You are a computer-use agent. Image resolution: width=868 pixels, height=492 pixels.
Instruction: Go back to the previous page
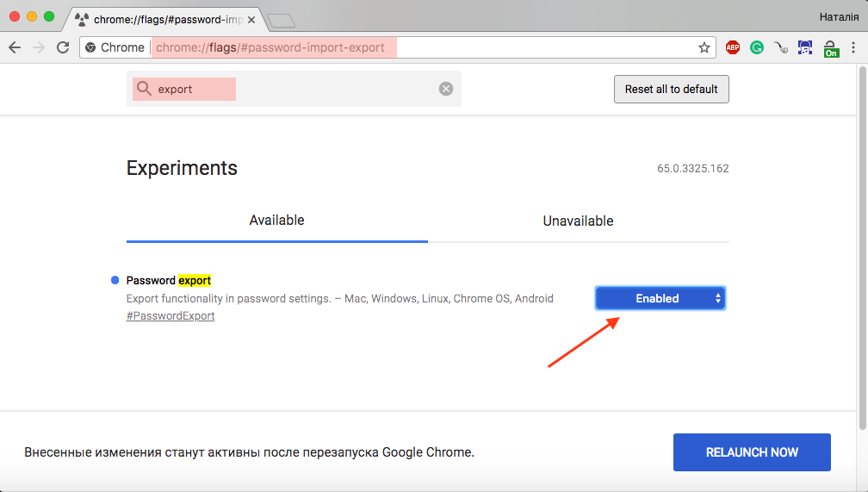(x=15, y=47)
